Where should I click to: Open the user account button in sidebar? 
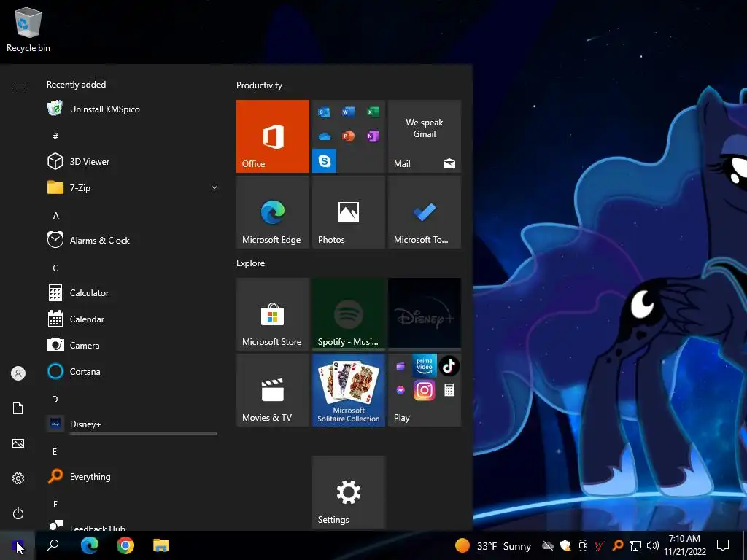click(18, 373)
